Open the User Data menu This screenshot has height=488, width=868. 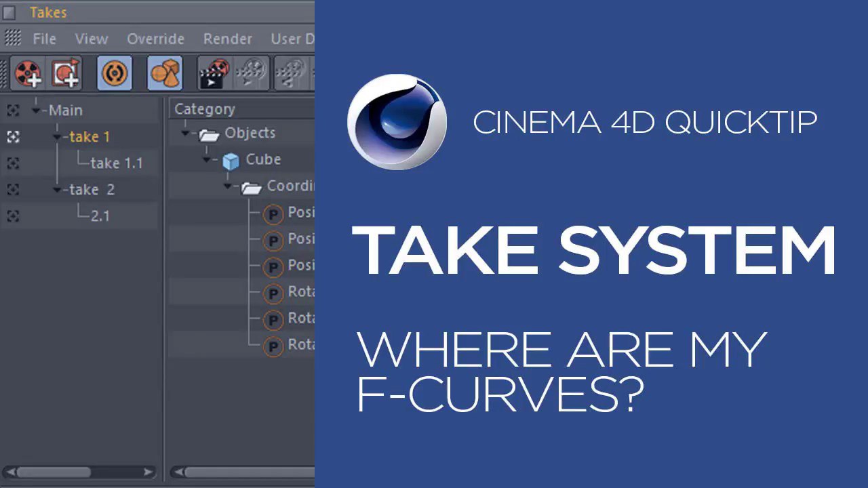pos(292,39)
